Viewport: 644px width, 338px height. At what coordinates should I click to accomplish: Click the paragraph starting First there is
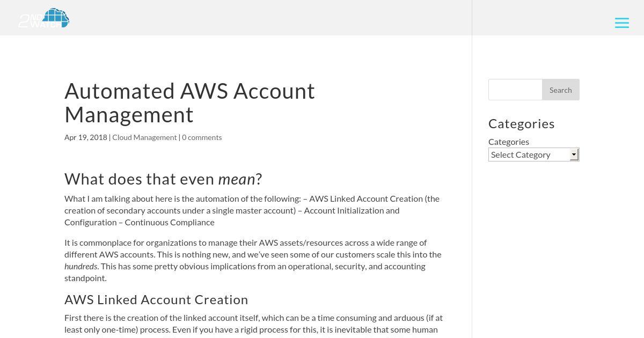click(253, 324)
